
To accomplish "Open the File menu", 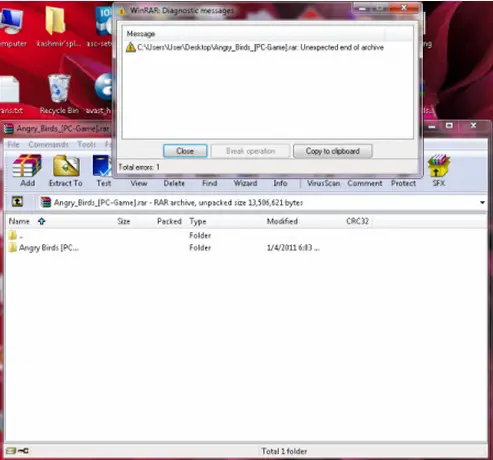I will (13, 144).
